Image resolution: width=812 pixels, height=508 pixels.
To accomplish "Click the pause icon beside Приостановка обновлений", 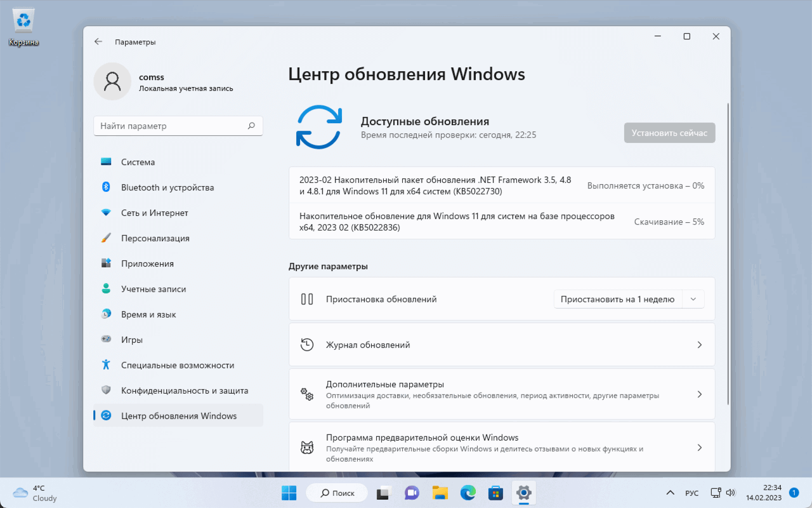I will click(307, 299).
